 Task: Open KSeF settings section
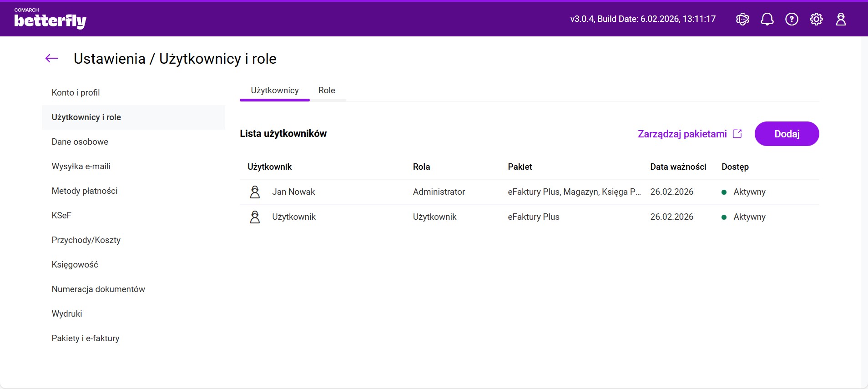pos(61,216)
